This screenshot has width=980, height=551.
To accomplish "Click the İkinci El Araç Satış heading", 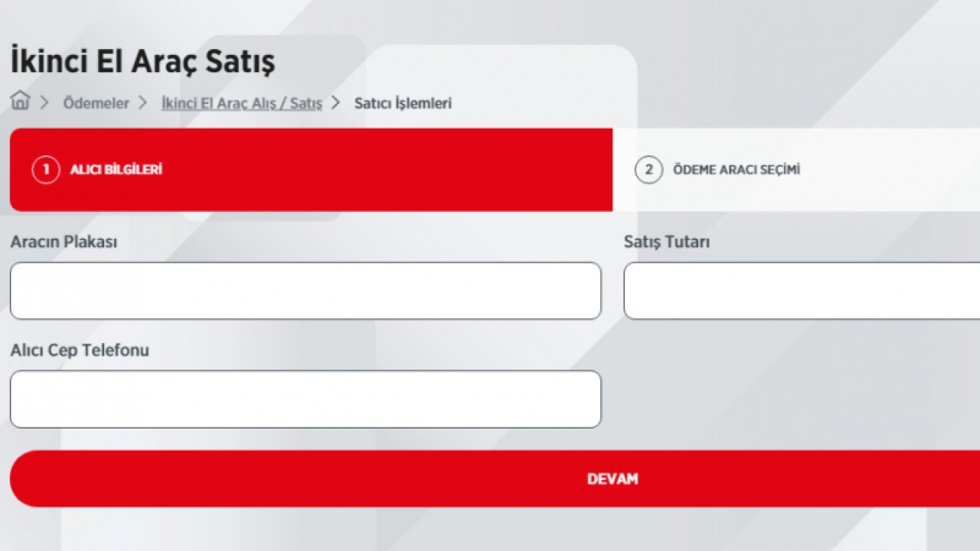I will 142,62.
